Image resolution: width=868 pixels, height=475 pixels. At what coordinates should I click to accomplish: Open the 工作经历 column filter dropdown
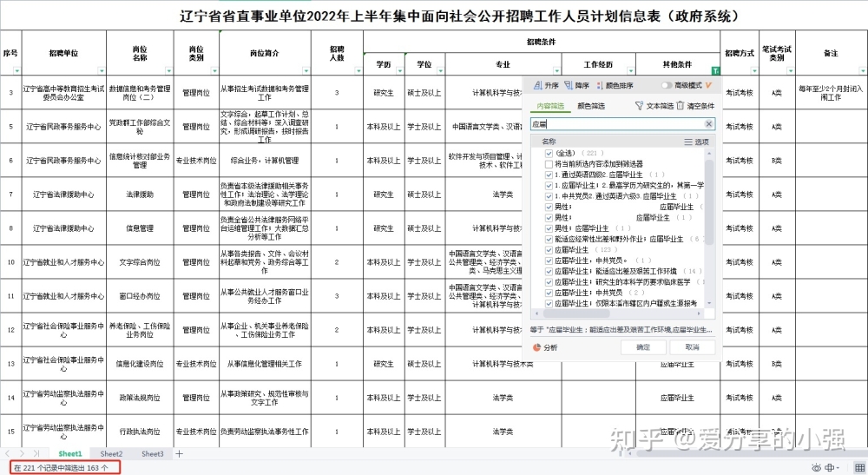630,71
